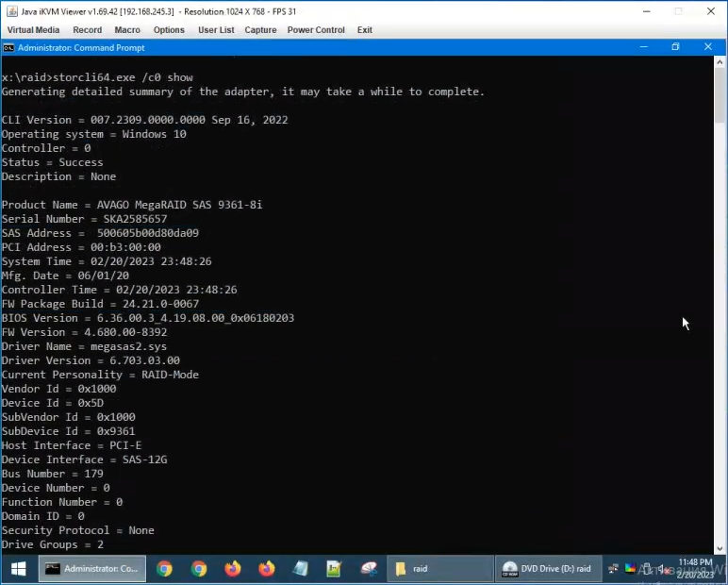Select the Administrator Command Prompt taskbar button
Image resolution: width=728 pixels, height=585 pixels.
(92, 569)
